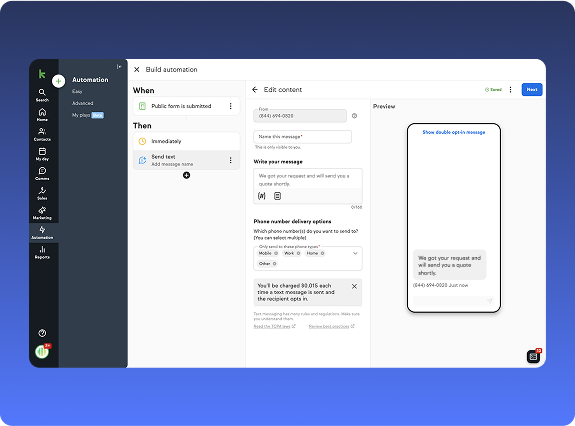Open Sales in the sidebar
The image size is (575, 426).
[42, 193]
